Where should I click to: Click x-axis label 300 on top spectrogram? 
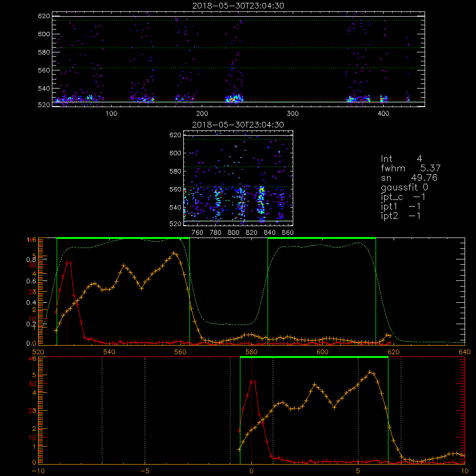[293, 114]
